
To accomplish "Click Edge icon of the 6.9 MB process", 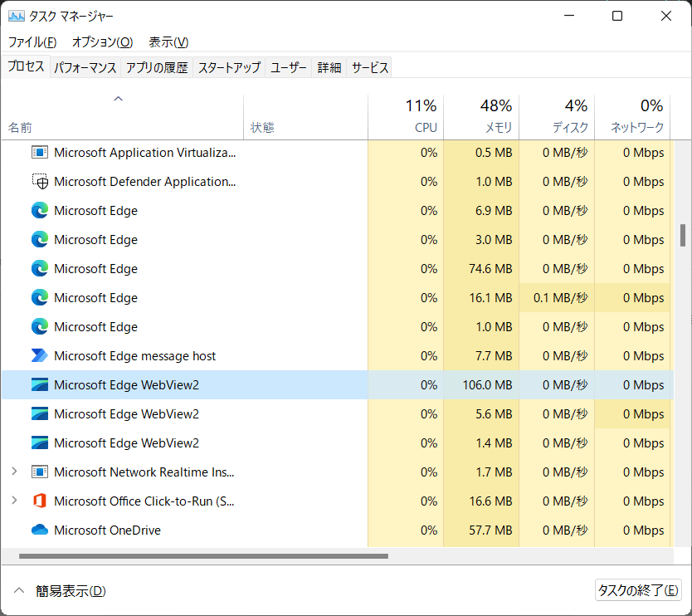I will tap(40, 211).
